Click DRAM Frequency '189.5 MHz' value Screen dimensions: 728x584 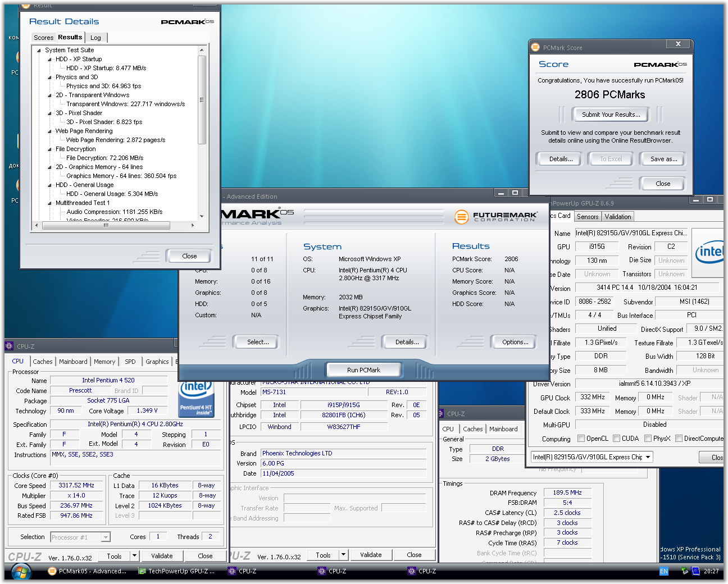pos(567,492)
